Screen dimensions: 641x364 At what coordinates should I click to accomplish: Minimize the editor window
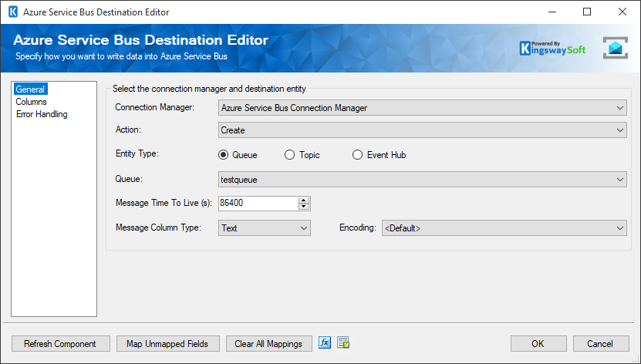(x=552, y=12)
